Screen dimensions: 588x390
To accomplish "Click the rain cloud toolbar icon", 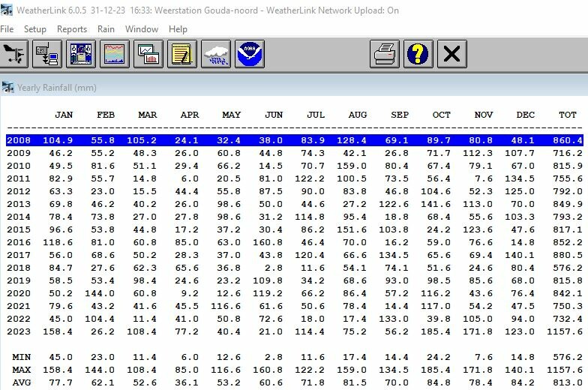I will [215, 54].
